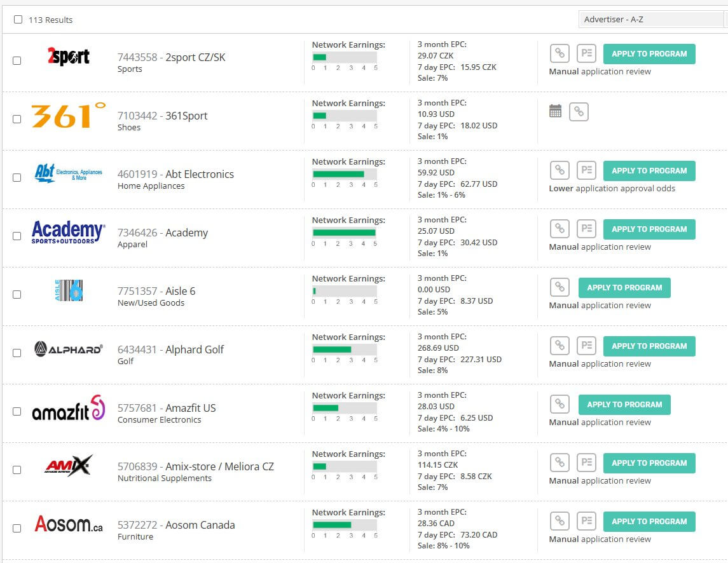Image resolution: width=728 pixels, height=563 pixels.
Task: Check the box for 361Sport
Action: click(17, 119)
